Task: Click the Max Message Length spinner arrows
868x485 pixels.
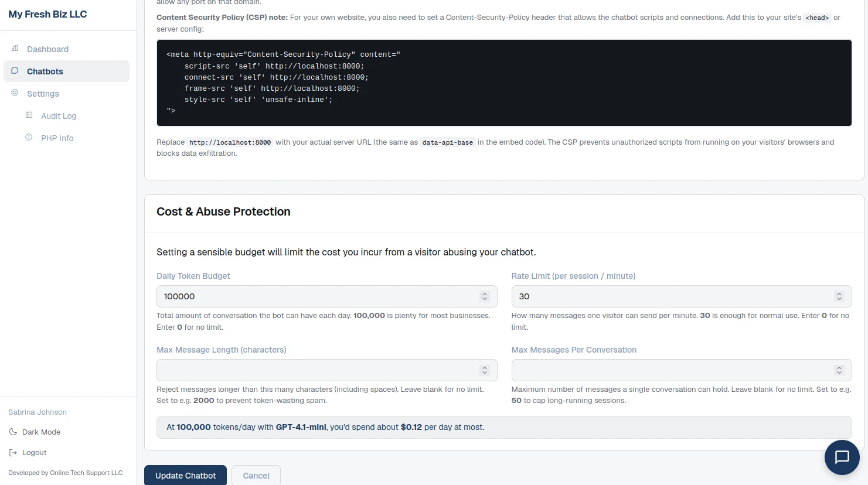Action: pyautogui.click(x=484, y=370)
